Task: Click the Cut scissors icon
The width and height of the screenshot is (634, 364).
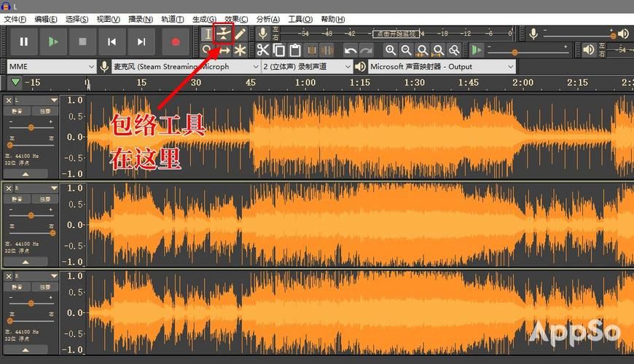Action: [x=263, y=50]
